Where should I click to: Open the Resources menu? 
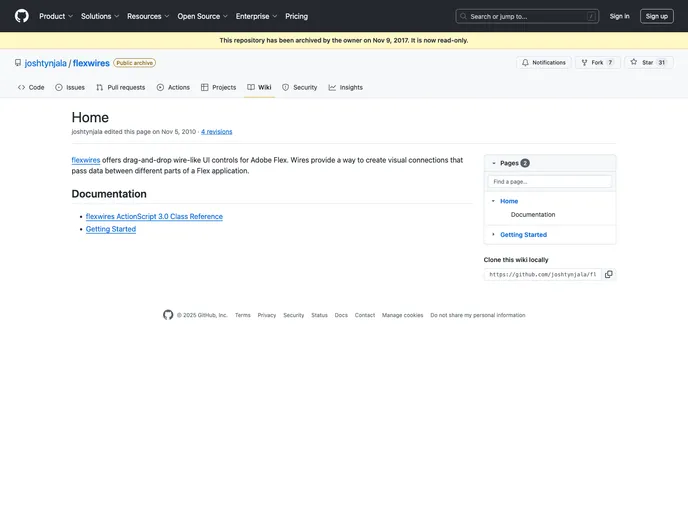148,16
